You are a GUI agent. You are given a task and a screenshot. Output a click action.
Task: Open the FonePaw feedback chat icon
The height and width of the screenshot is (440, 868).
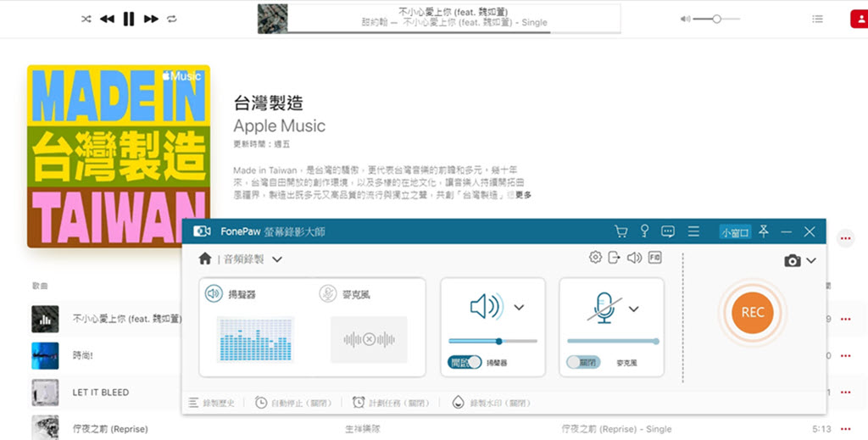[668, 231]
